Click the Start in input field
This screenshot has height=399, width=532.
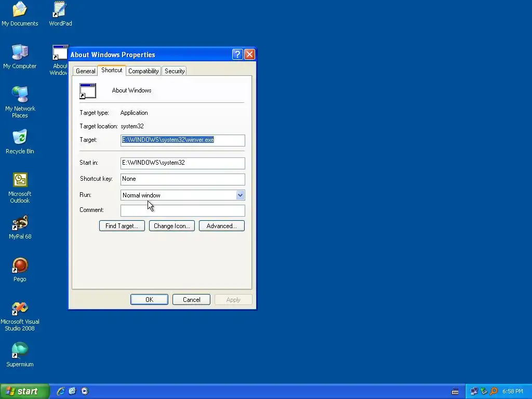click(182, 163)
